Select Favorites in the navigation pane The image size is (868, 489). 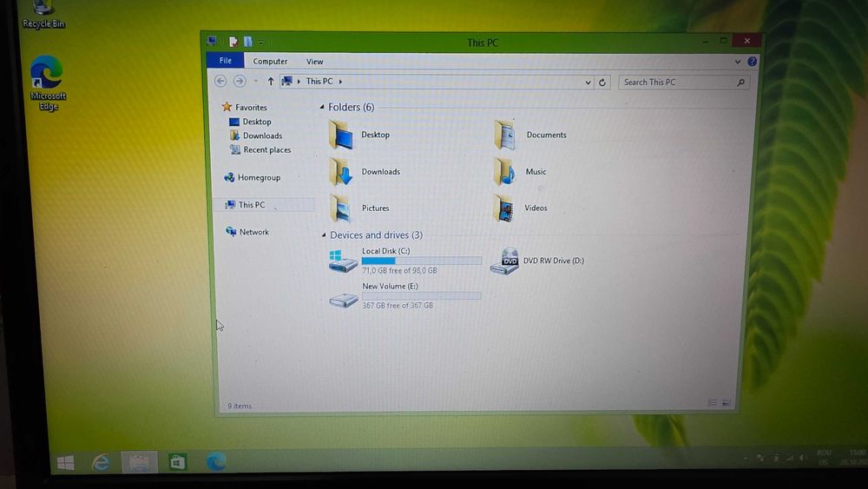244,107
